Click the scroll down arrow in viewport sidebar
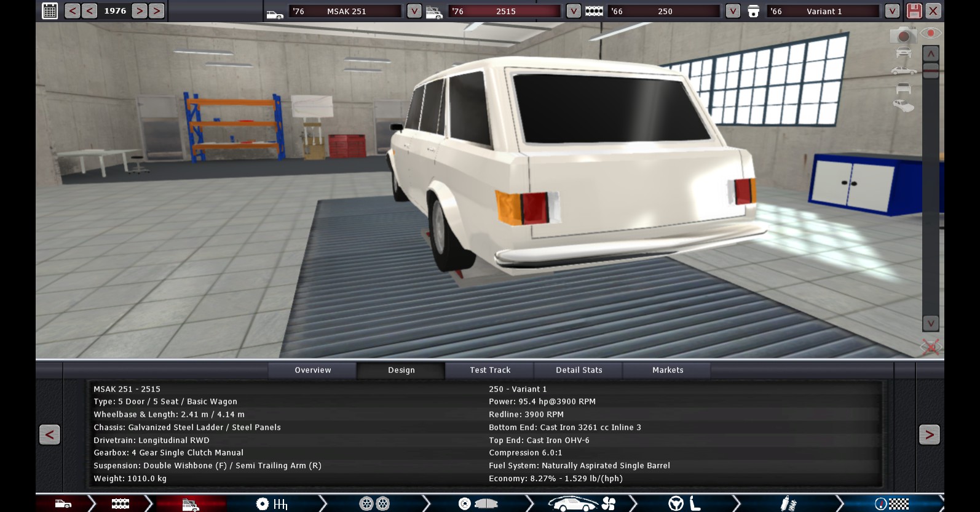This screenshot has width=980, height=512. point(931,323)
